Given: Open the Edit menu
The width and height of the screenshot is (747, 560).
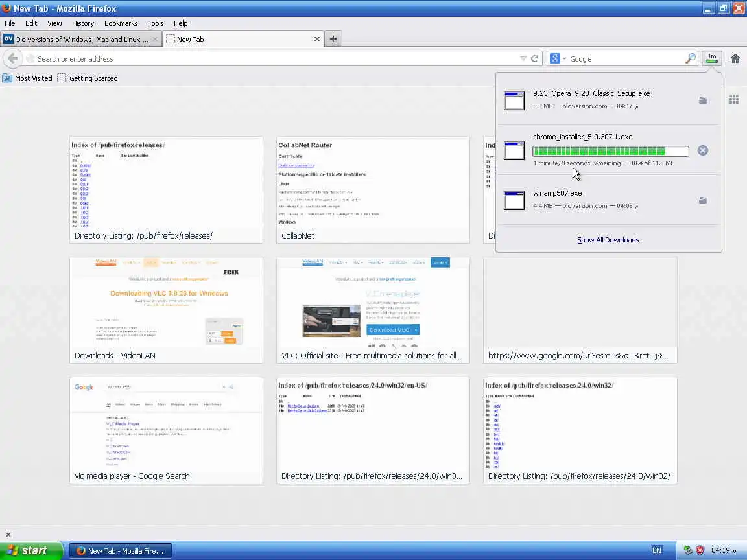Looking at the screenshot, I should click(31, 23).
